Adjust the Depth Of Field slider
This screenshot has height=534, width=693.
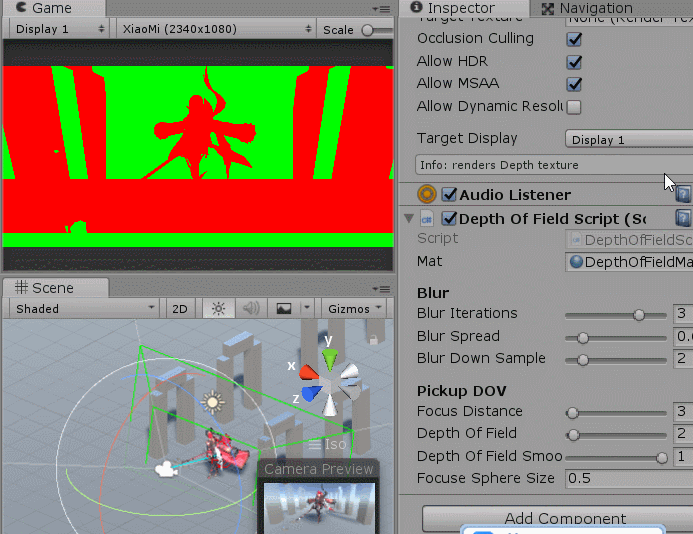point(616,435)
